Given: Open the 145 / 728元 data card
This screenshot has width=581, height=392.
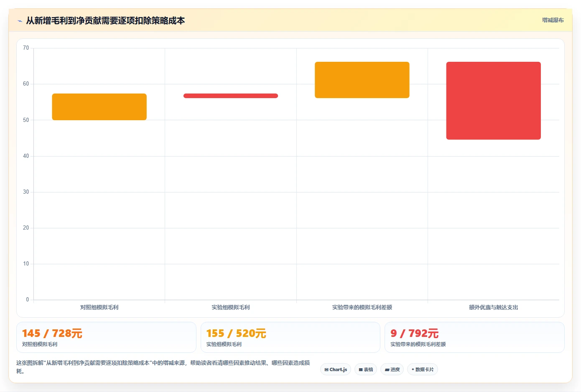Looking at the screenshot, I should pos(106,337).
